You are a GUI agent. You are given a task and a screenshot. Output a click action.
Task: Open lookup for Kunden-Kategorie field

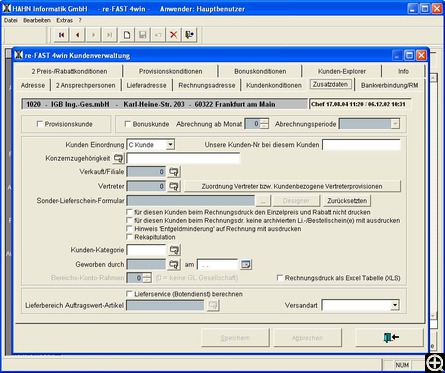(x=174, y=250)
